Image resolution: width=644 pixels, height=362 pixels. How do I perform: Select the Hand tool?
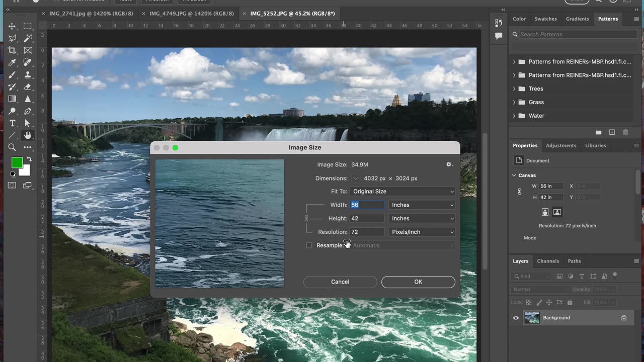click(x=28, y=135)
